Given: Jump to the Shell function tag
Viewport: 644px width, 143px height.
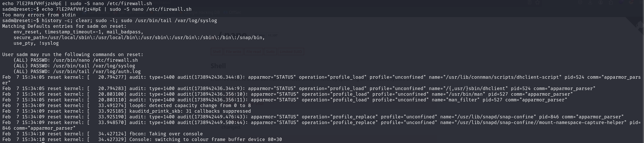Looking at the screenshot, I should (x=217, y=52).
